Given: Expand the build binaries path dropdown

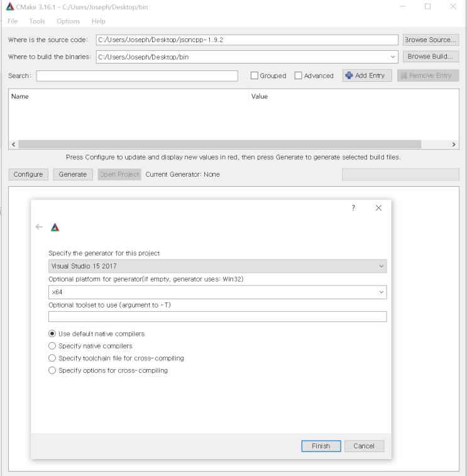Looking at the screenshot, I should [x=393, y=57].
